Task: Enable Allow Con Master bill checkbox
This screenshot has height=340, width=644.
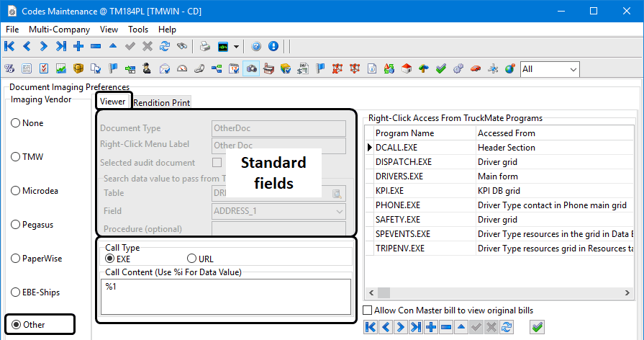Action: (x=368, y=310)
